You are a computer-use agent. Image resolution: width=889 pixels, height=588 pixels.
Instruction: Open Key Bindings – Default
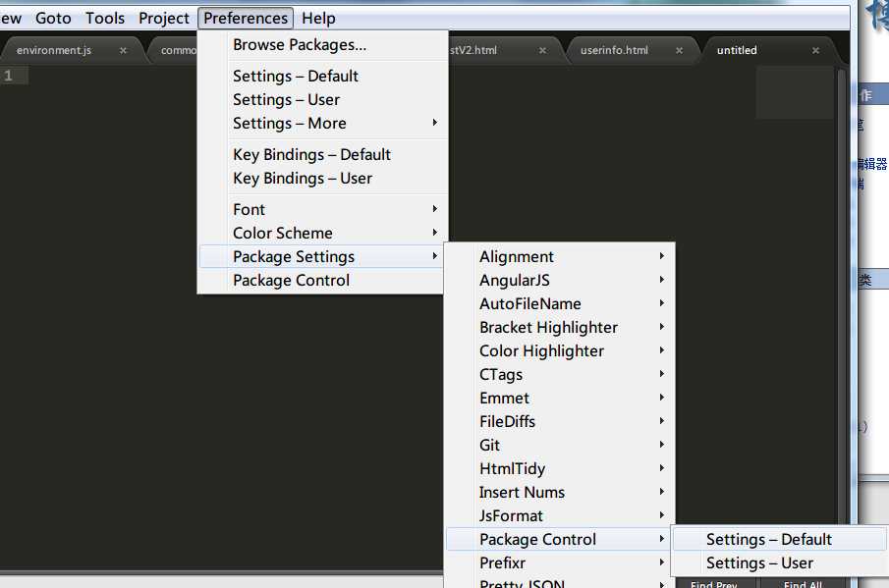(322, 155)
